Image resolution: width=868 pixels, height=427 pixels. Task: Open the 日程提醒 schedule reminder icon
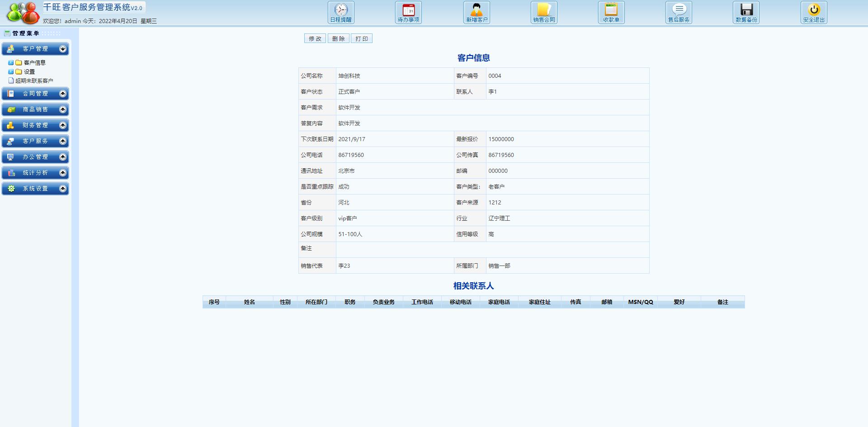(341, 13)
